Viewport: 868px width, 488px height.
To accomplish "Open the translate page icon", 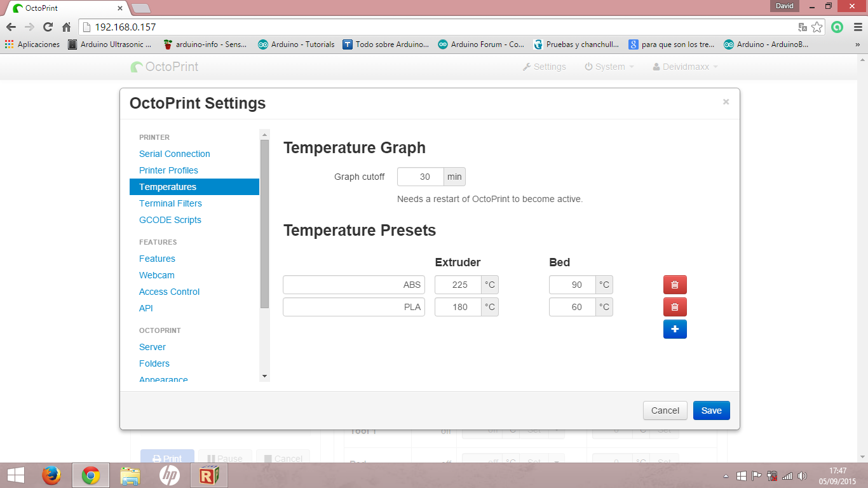I will (x=803, y=27).
